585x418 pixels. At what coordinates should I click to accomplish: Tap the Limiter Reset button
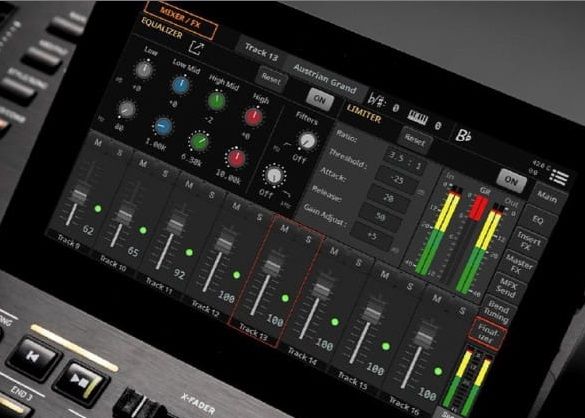coord(415,141)
